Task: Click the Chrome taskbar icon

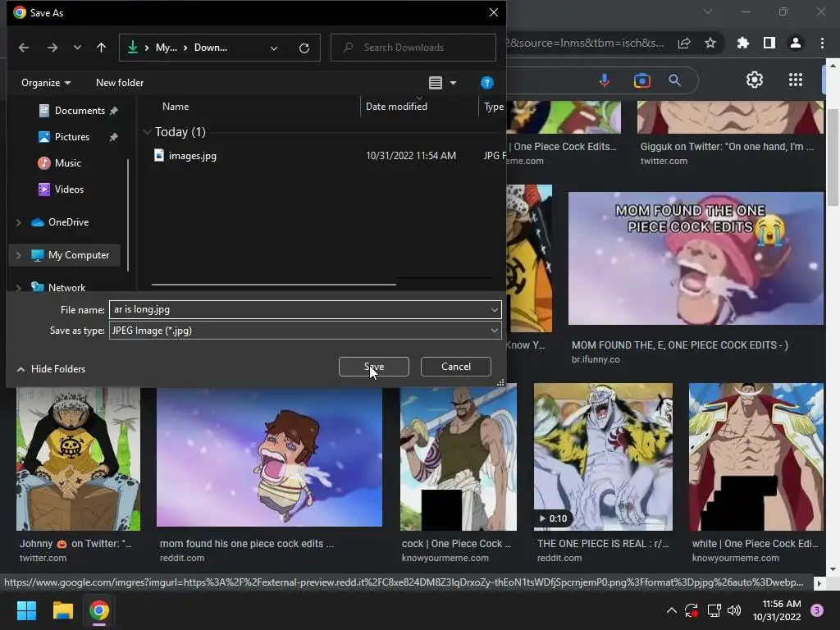Action: coord(99,610)
